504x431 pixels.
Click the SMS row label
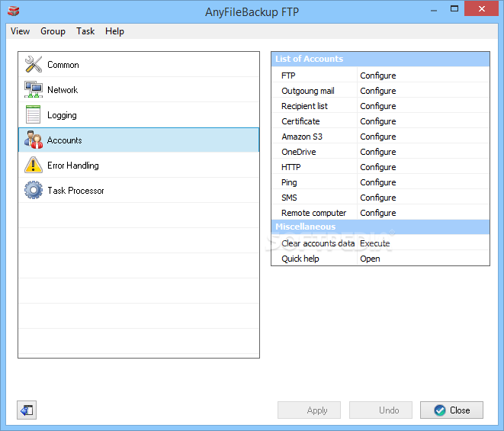pyautogui.click(x=289, y=198)
